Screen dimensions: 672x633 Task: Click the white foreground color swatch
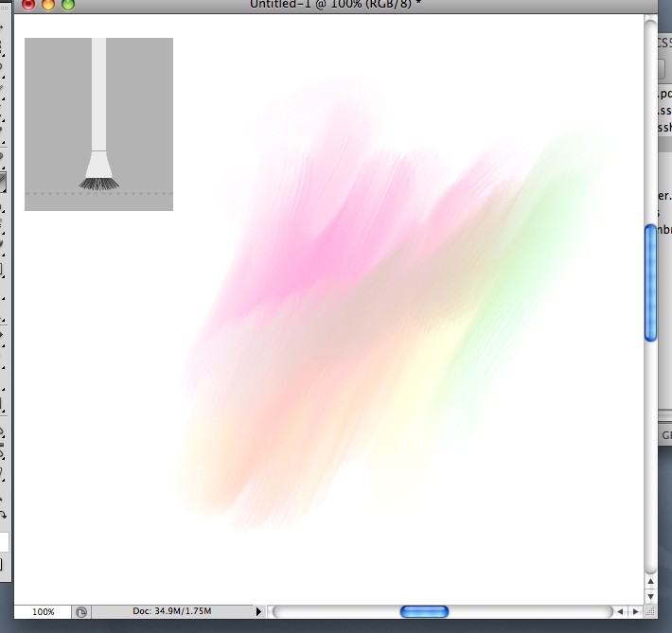[4, 542]
